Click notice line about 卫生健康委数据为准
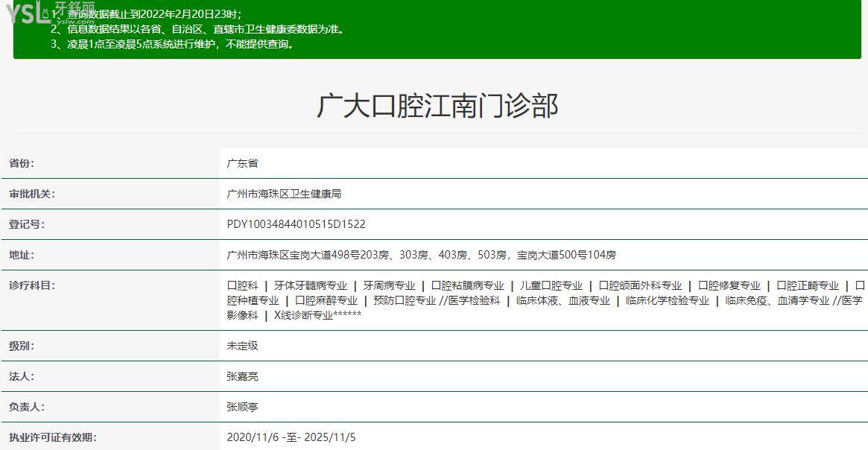Screen dimensions: 868x450 [x=198, y=29]
